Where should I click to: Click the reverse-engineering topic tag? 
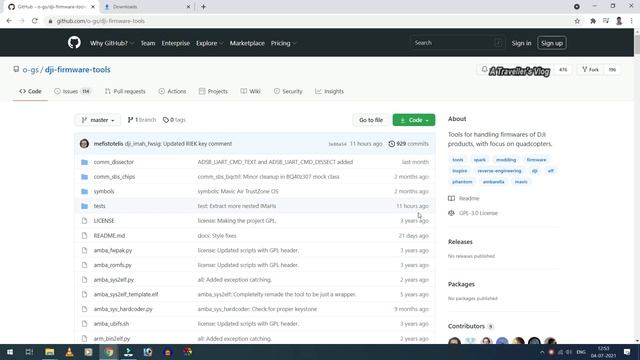pyautogui.click(x=499, y=171)
